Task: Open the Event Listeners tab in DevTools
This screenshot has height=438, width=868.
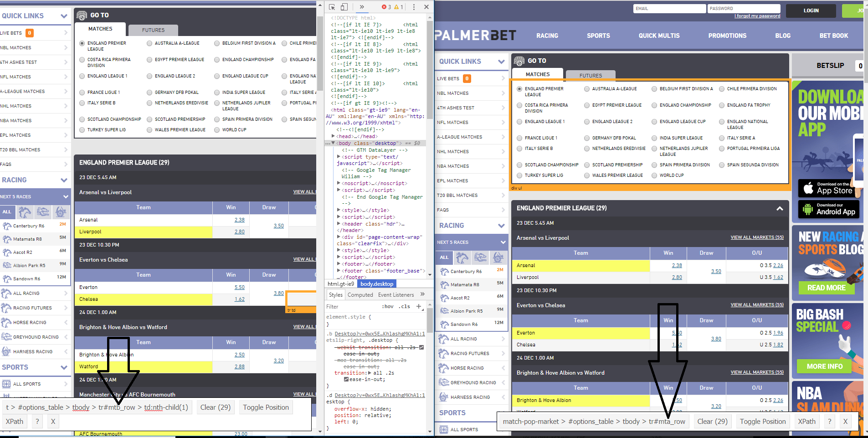Action: click(396, 295)
